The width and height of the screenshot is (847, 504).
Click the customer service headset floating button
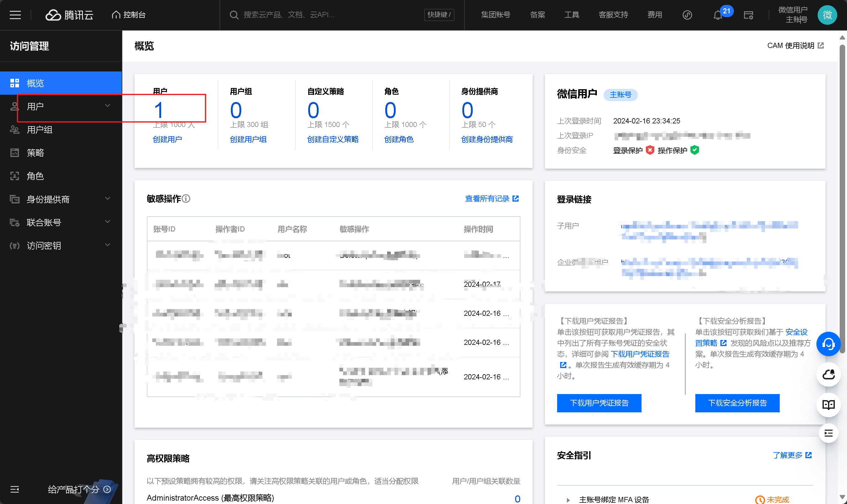828,344
